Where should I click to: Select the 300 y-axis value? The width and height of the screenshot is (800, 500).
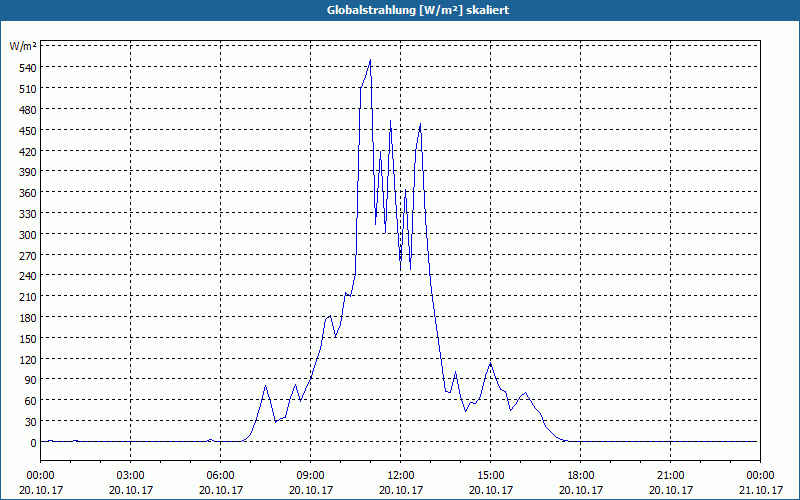28,235
